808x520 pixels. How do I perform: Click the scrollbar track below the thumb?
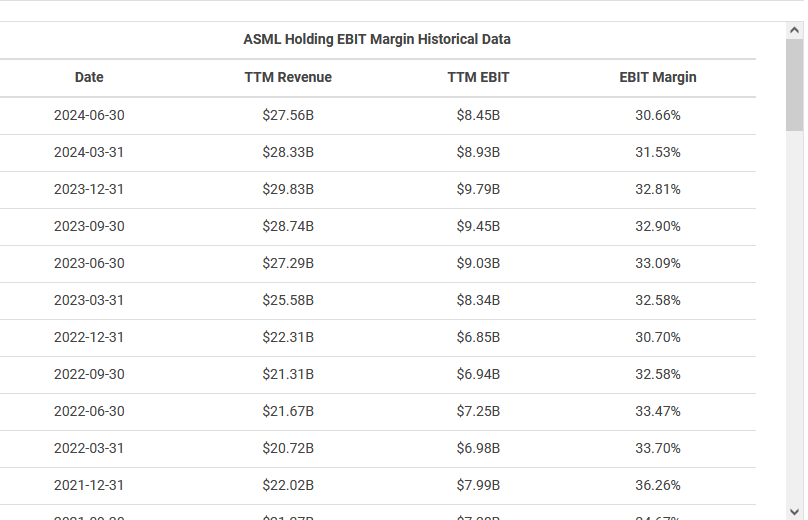pos(794,317)
